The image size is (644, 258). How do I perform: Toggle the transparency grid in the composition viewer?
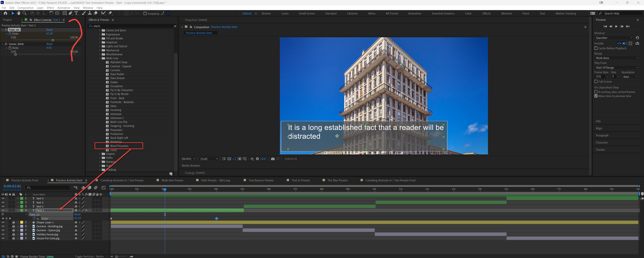[229, 159]
